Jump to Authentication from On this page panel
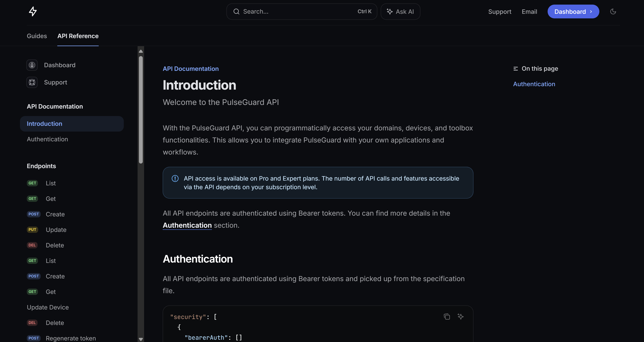This screenshot has width=644, height=342. click(x=534, y=84)
